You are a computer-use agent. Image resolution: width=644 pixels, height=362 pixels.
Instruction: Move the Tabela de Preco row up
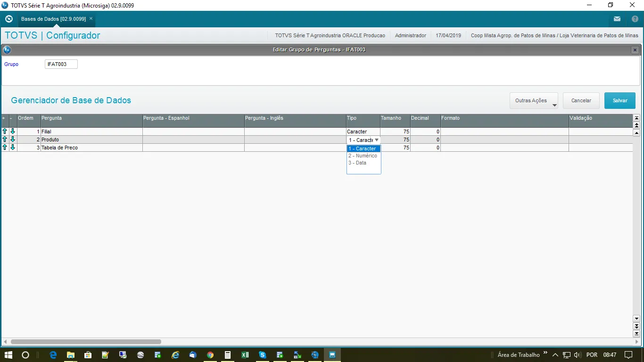coord(5,148)
